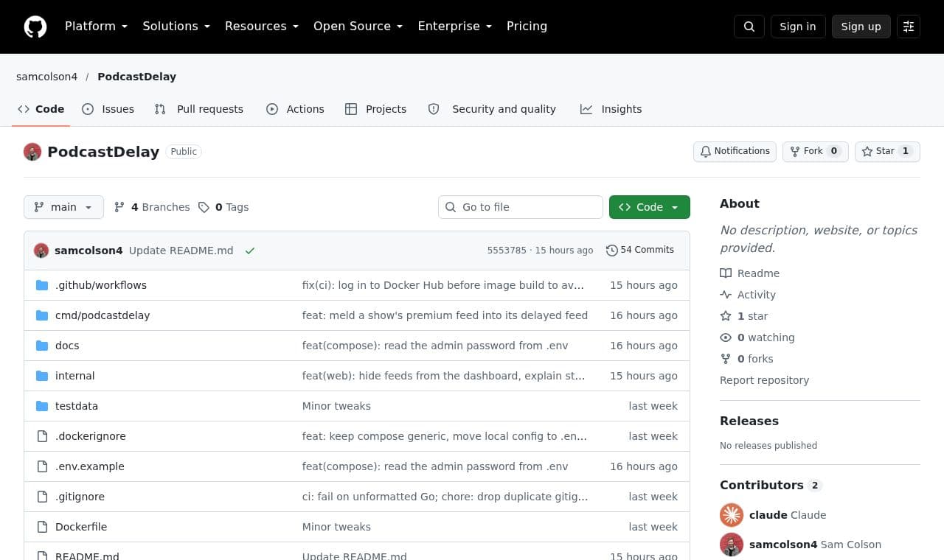
Task: Switch to the Insights tab
Action: click(611, 109)
